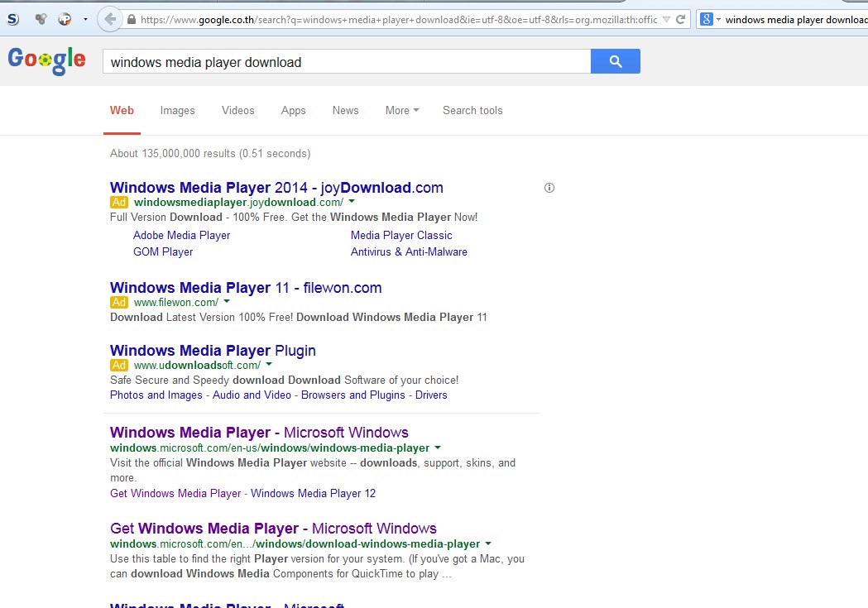Open Media Player Classic sitelink
Image resolution: width=868 pixels, height=608 pixels.
point(401,235)
